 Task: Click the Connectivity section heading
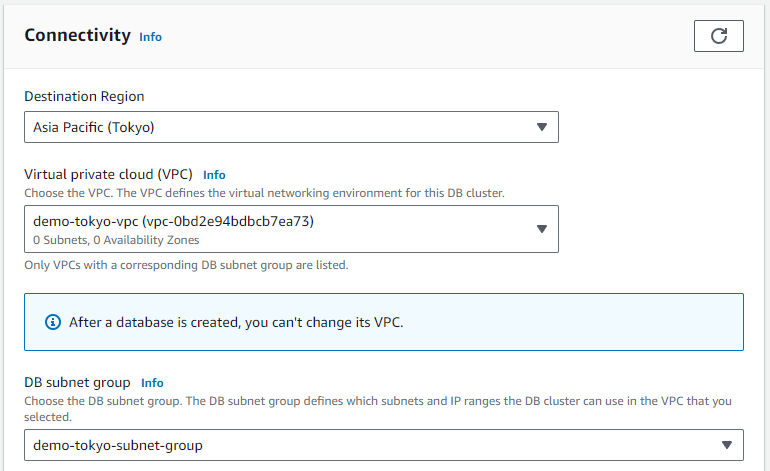[77, 36]
